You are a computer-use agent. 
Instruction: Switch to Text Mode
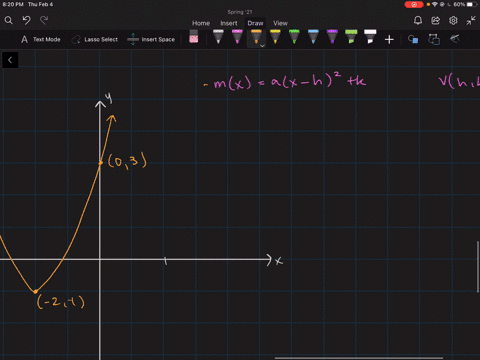coord(41,39)
